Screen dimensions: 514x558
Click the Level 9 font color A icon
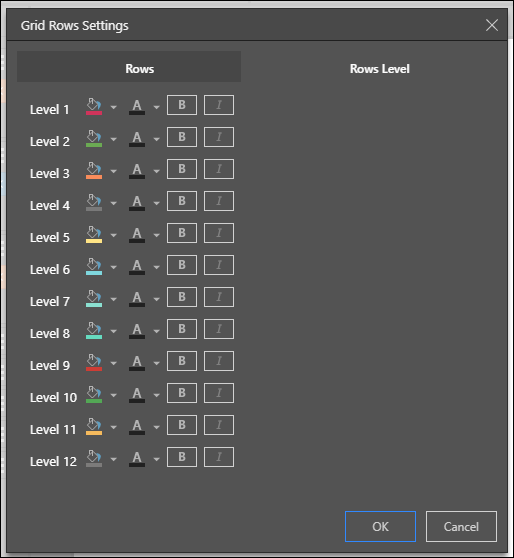click(x=137, y=363)
